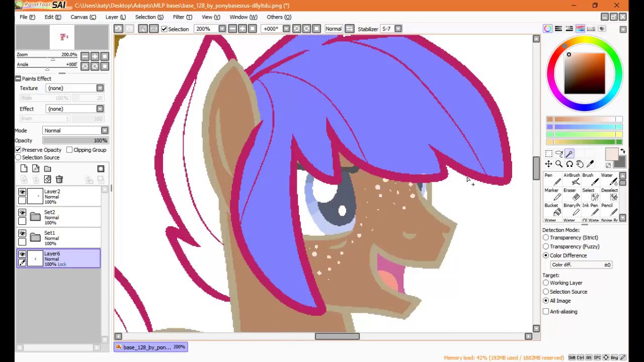Flip the canvas view horizontally
This screenshot has height=362, width=644.
350,29
